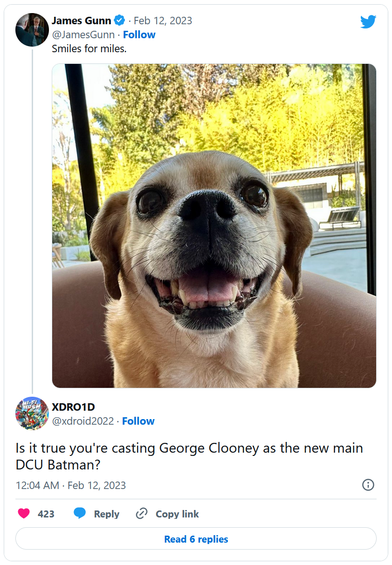This screenshot has height=565, width=392.
Task: Open the smiling dog photo
Action: pos(214,226)
